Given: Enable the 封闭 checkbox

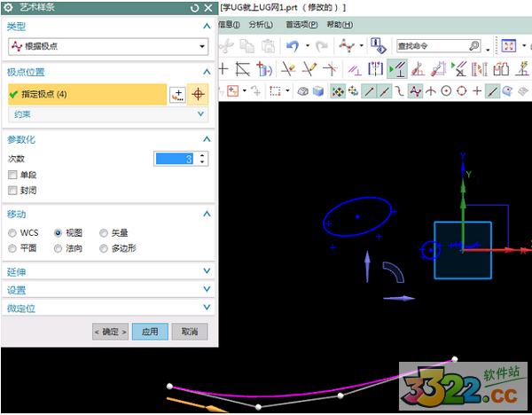Looking at the screenshot, I should pos(12,190).
